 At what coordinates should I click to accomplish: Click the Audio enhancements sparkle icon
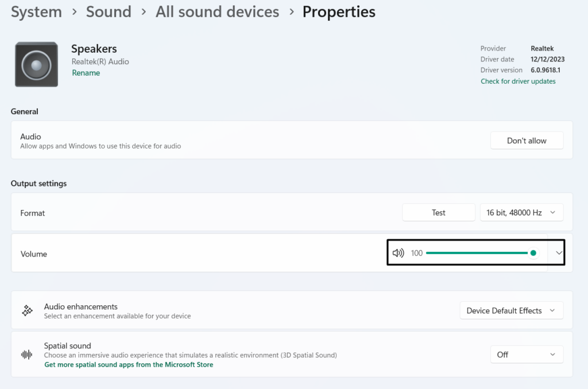coord(27,310)
